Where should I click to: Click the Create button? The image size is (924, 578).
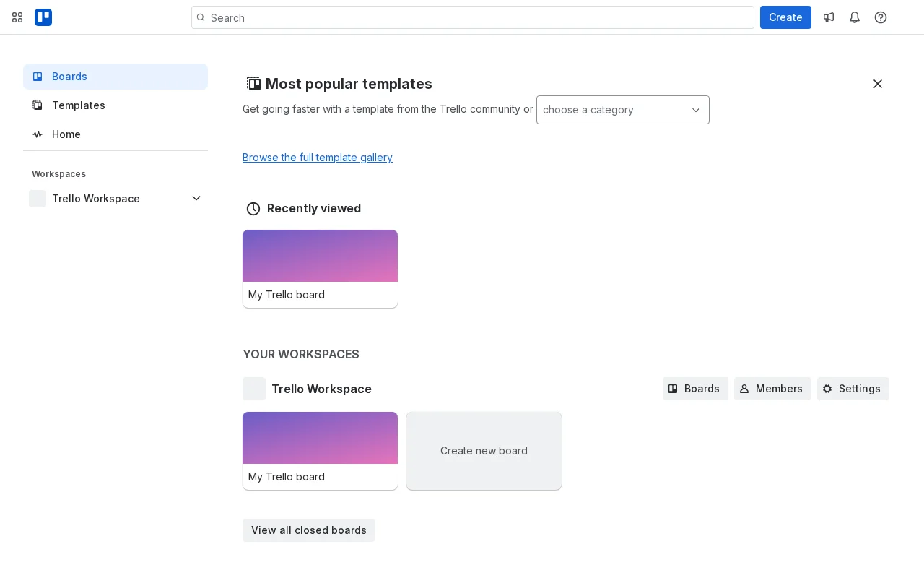coord(785,17)
